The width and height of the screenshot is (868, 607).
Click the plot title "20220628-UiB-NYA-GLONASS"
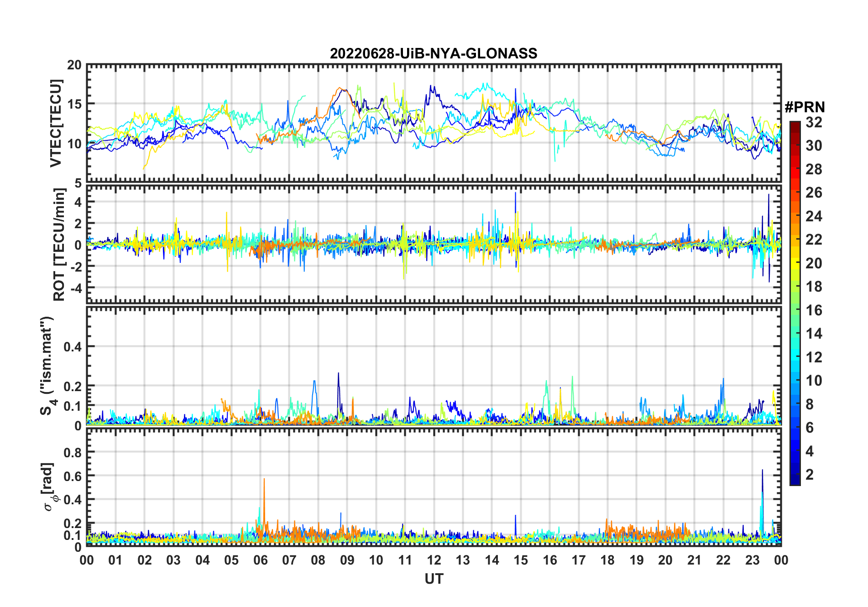[x=434, y=54]
